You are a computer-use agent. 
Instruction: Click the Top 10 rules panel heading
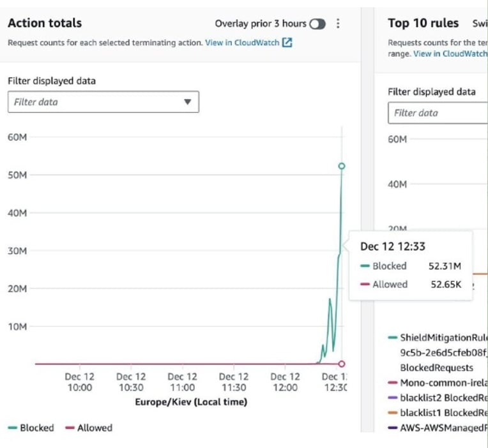coord(423,24)
